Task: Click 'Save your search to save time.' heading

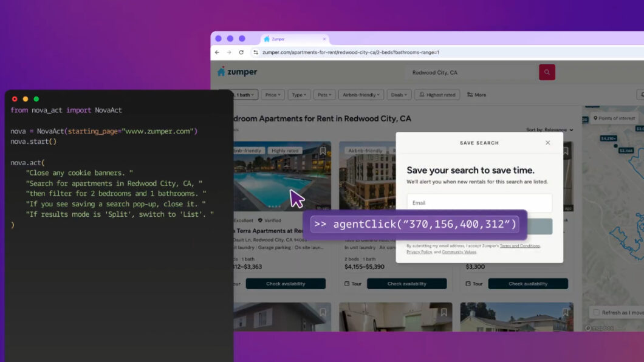Action: click(471, 170)
